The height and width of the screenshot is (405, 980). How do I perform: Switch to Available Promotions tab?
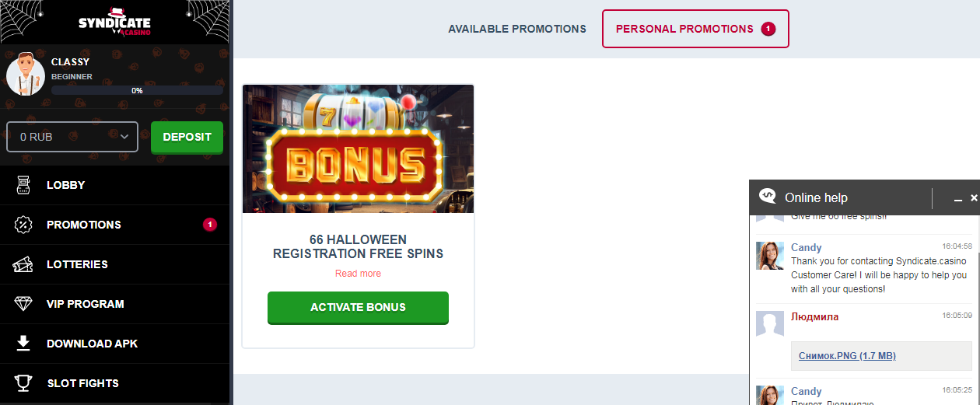pyautogui.click(x=517, y=29)
